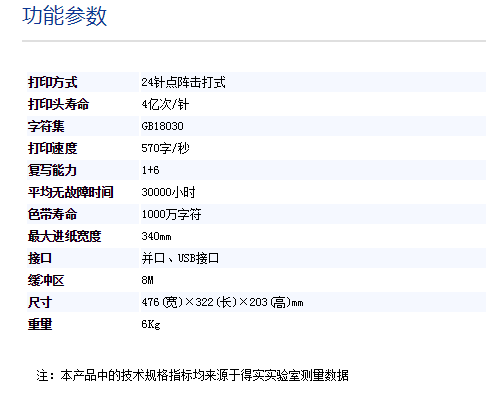This screenshot has width=486, height=414.
Task: Select the 色带寿命 label
Action: (x=53, y=214)
